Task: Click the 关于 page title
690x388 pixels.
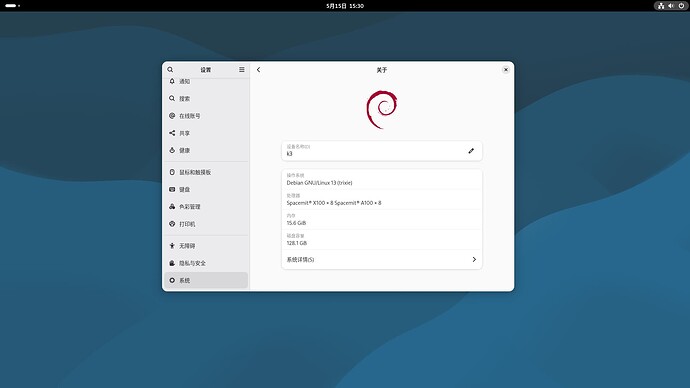Action: coord(382,70)
